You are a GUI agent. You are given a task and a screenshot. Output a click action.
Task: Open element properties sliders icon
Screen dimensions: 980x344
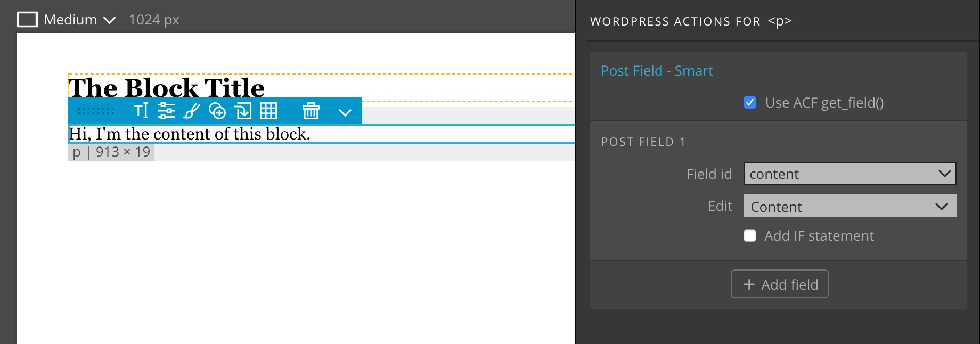pyautogui.click(x=166, y=111)
